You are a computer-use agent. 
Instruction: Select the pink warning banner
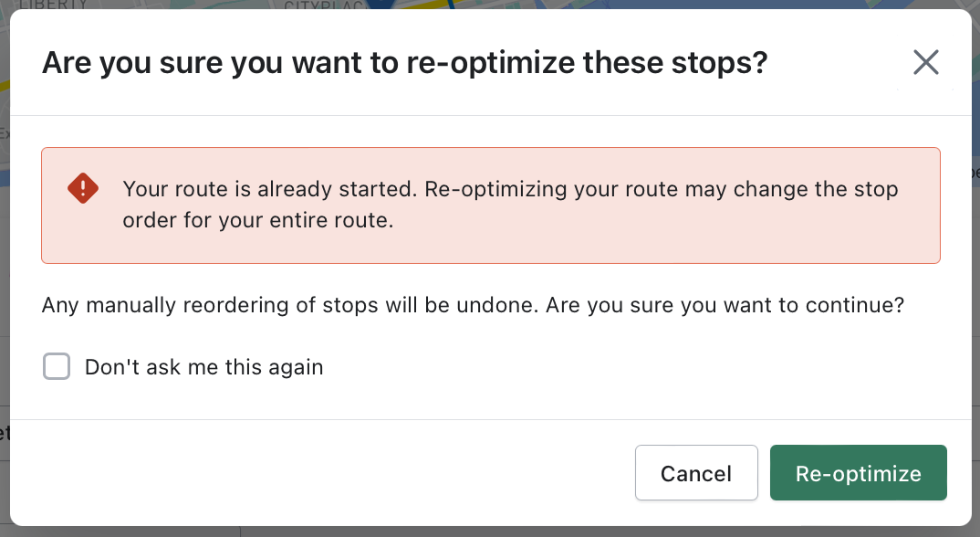490,205
